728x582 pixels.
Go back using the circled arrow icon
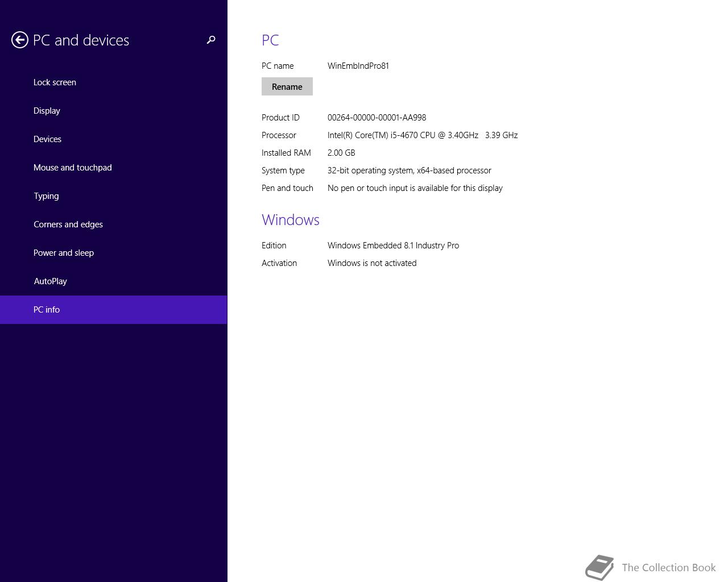20,40
